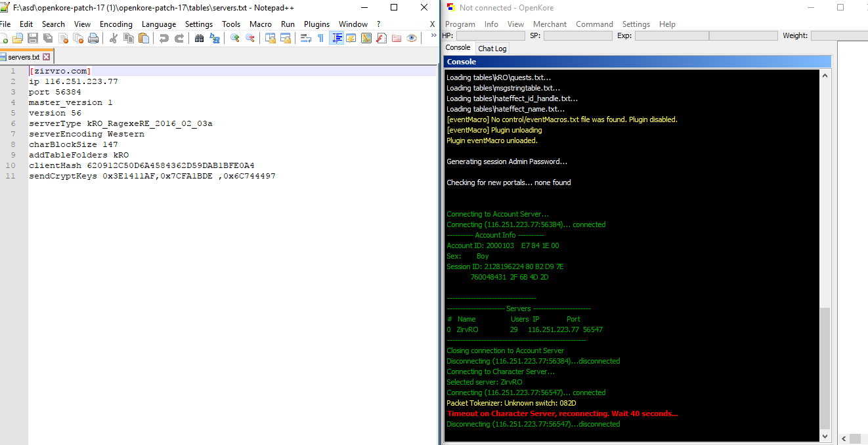
Task: Save all open files
Action: point(47,39)
